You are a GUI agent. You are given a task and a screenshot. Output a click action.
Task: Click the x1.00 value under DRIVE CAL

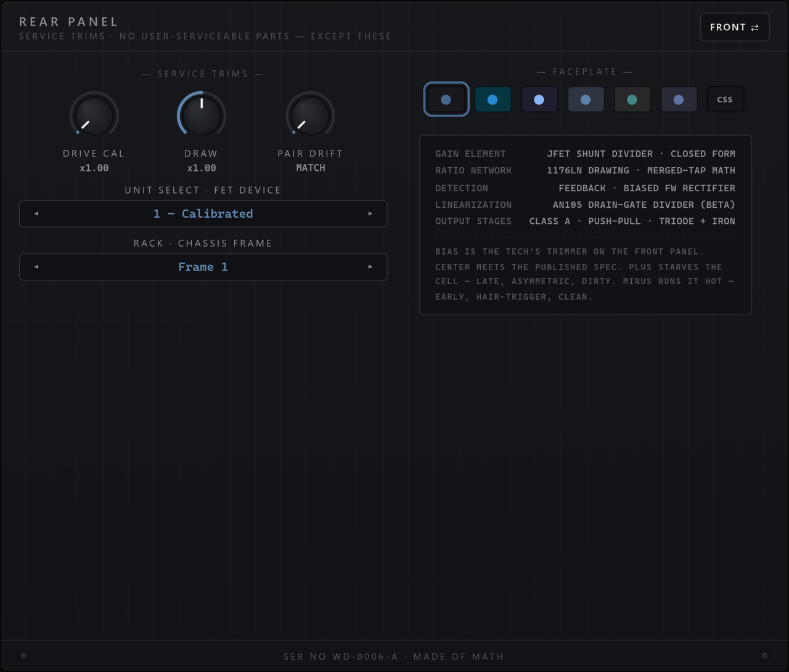click(x=94, y=168)
